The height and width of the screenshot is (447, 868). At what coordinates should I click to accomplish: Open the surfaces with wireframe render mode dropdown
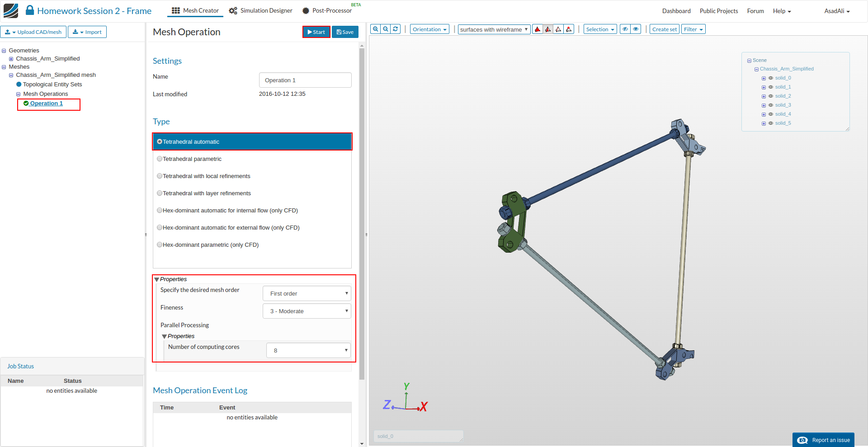click(x=494, y=29)
